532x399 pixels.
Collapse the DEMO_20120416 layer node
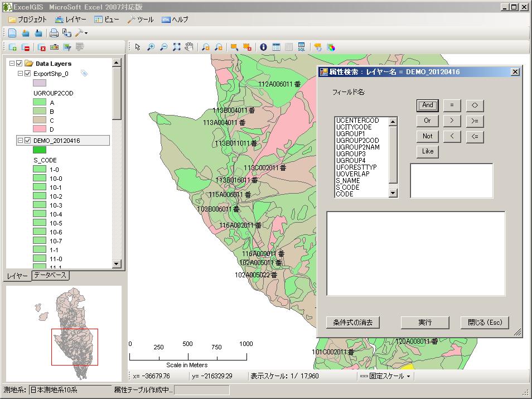(21, 141)
